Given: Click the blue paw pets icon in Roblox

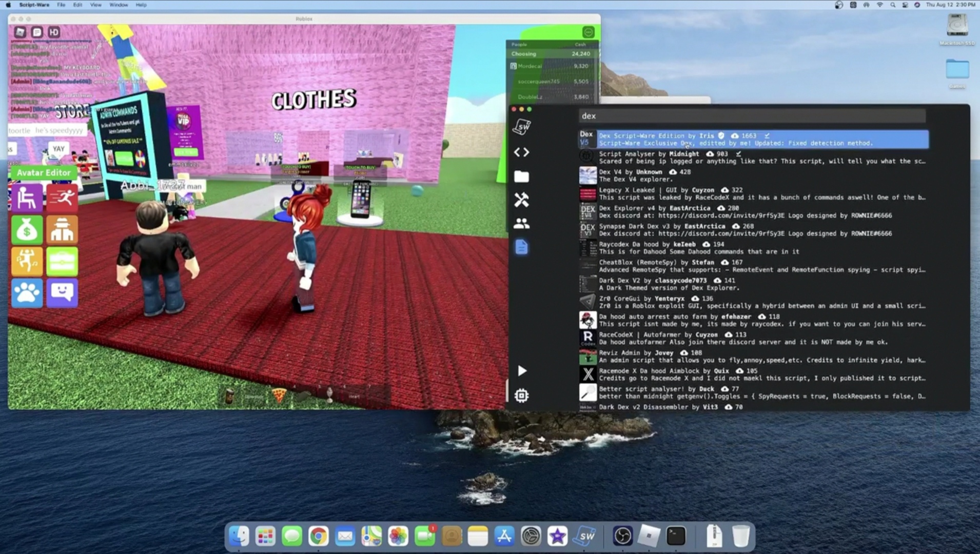Looking at the screenshot, I should 27,293.
